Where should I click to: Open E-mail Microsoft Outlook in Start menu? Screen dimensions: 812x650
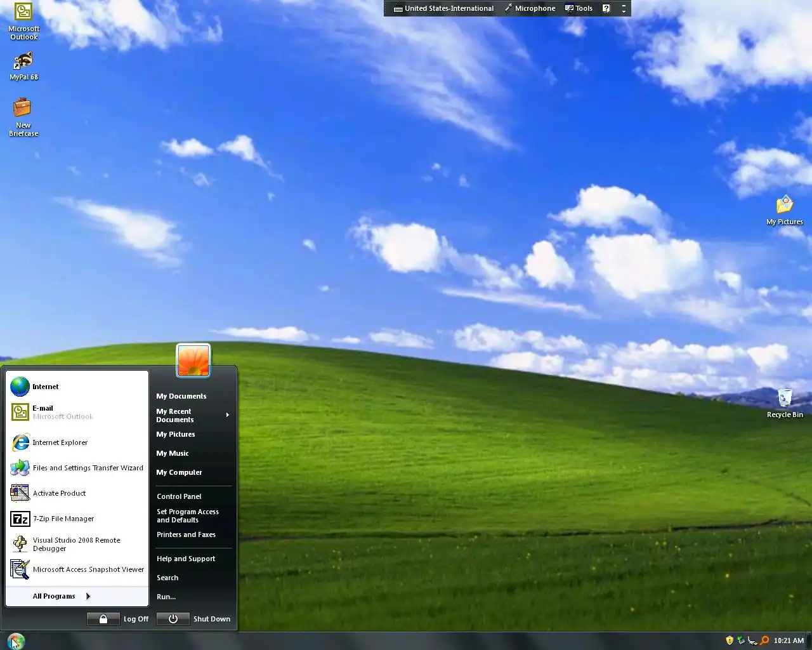(x=77, y=412)
